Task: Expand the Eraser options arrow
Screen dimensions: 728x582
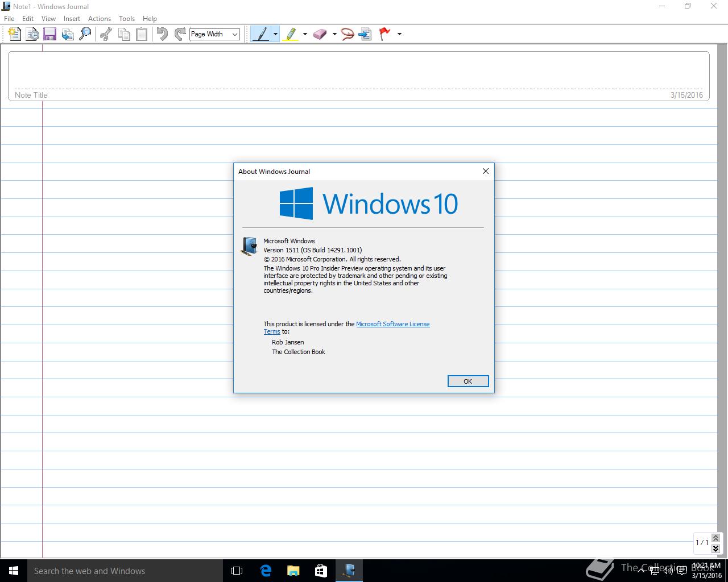Action: (334, 34)
